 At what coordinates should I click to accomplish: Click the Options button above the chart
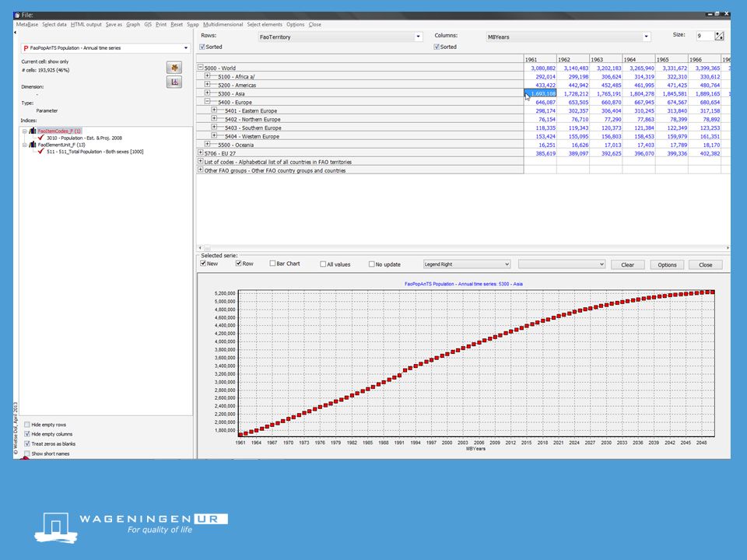tap(667, 264)
